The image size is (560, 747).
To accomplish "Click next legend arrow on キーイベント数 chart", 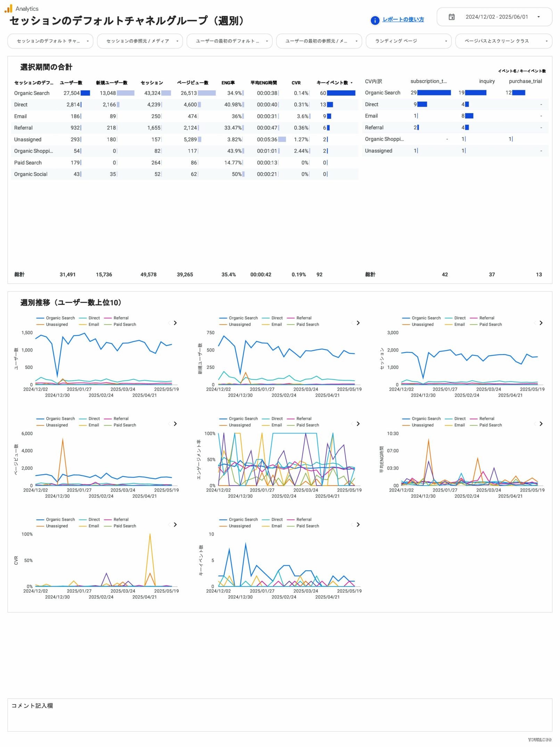I will tap(358, 525).
